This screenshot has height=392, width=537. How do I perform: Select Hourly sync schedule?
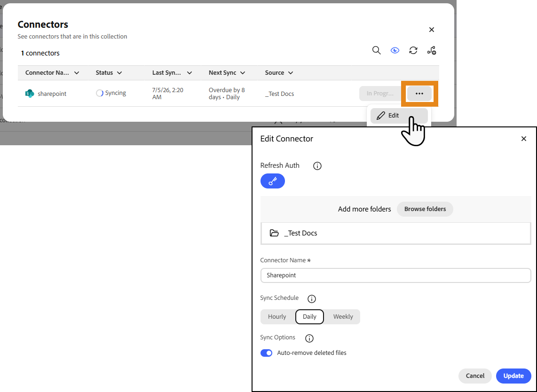tap(277, 317)
